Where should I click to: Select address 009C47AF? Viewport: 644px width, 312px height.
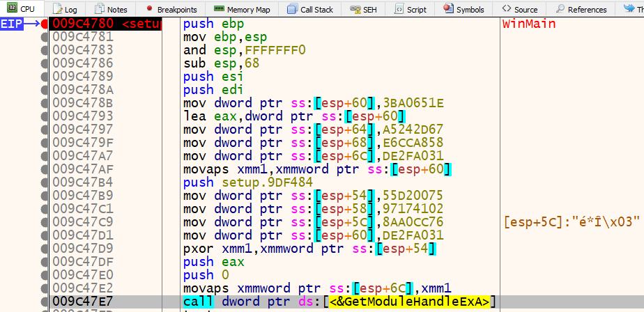pos(82,169)
